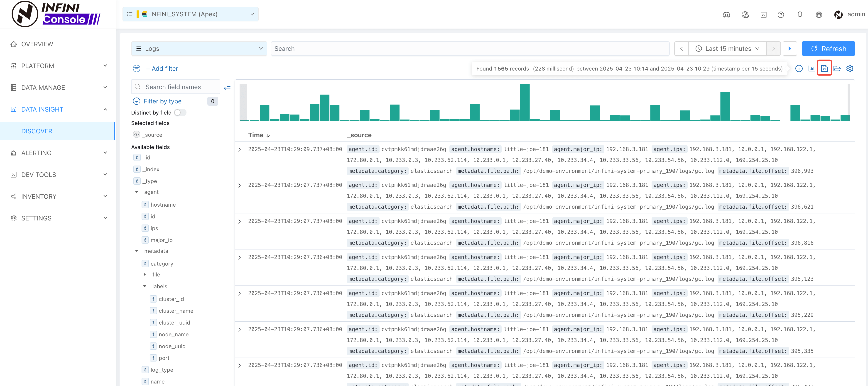Image resolution: width=868 pixels, height=386 pixels.
Task: Click the auto-refresh play button
Action: 790,49
